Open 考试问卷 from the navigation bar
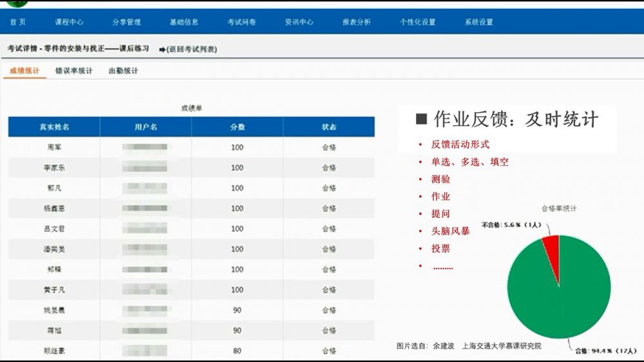The image size is (644, 362). pos(241,22)
